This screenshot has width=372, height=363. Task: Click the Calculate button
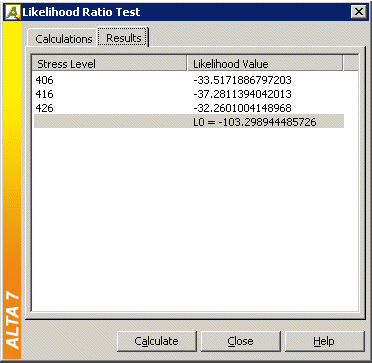pyautogui.click(x=157, y=341)
